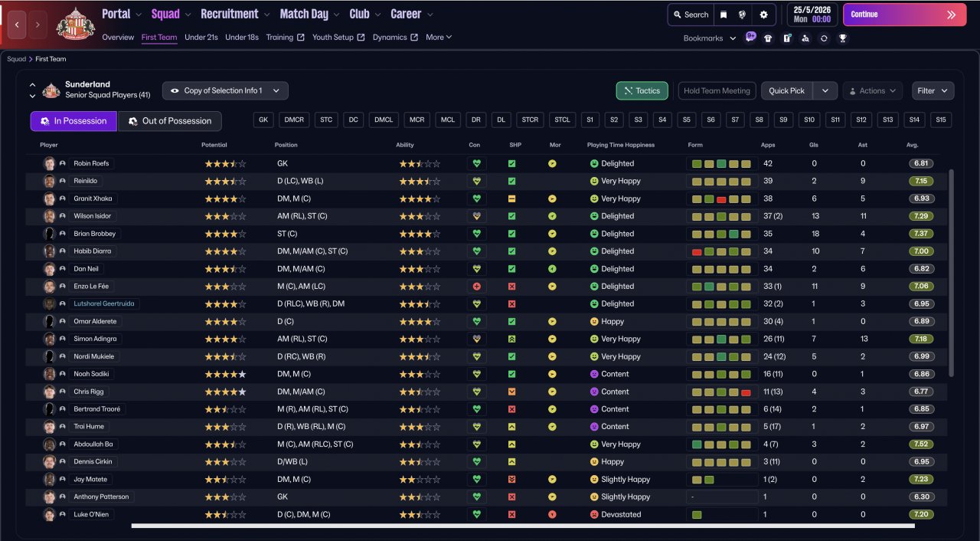Viewport: 980px width, 541px height.
Task: Click Wilson Isidor's morale icon
Action: (552, 216)
